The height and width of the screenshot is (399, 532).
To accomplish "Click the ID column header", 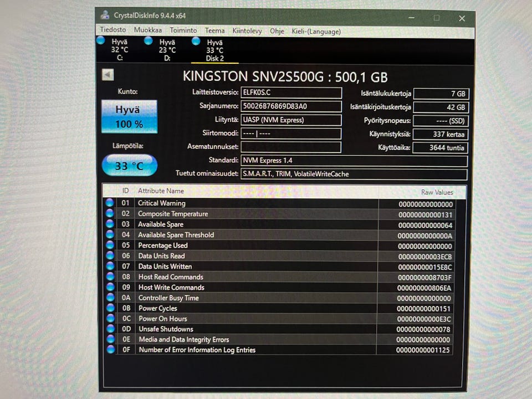I will pos(125,191).
